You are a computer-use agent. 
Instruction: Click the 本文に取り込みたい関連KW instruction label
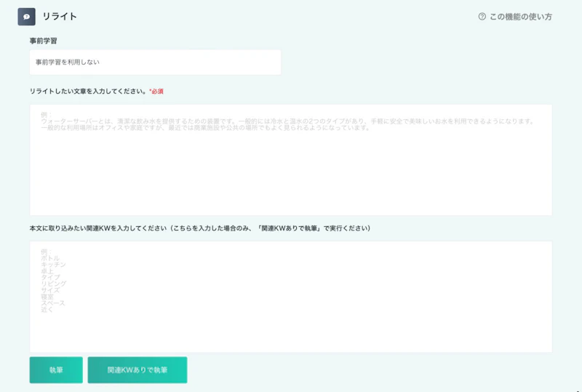pyautogui.click(x=199, y=228)
